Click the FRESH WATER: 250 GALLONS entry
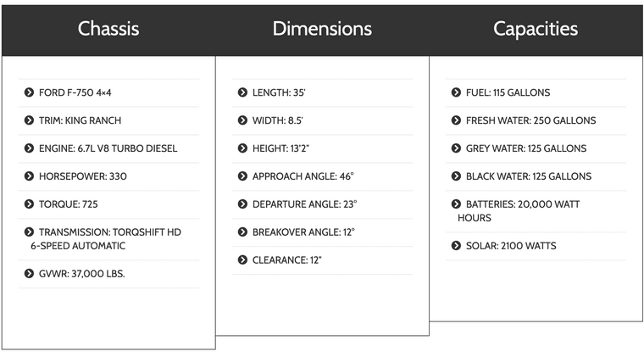Viewport: 644px width, 357px height. pos(530,120)
